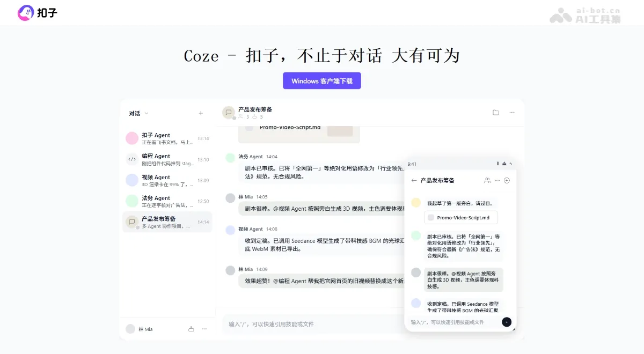Open the folder icon in chat header
Screen dimensions: 644x354
tap(495, 113)
